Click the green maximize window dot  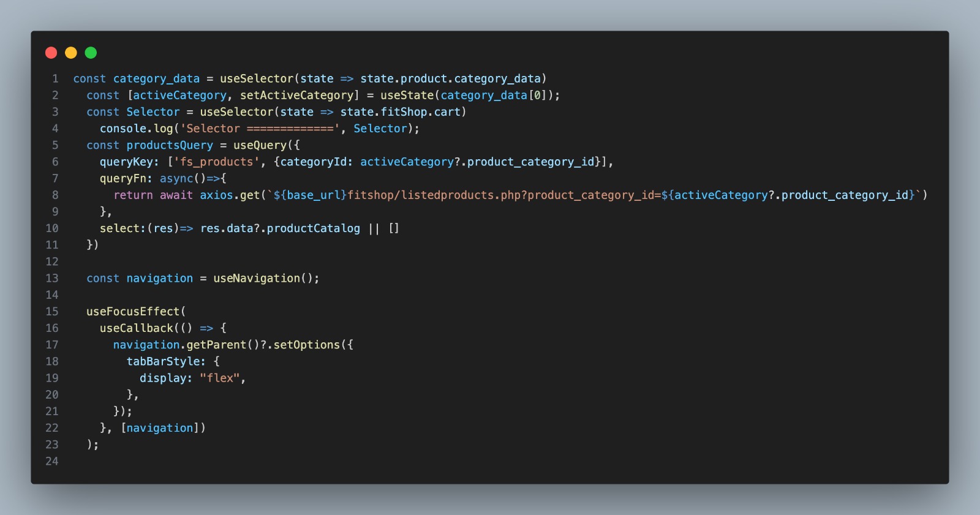coord(91,53)
